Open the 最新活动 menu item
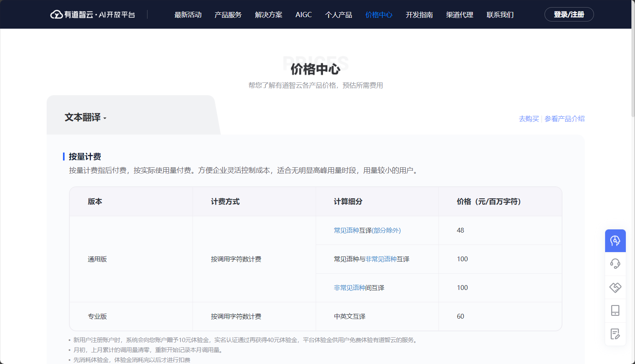This screenshot has height=364, width=635. pyautogui.click(x=188, y=15)
